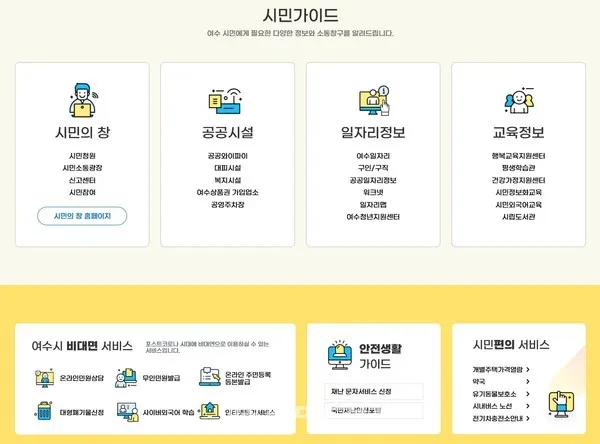Visit the 워크넷 link
The height and width of the screenshot is (444, 600).
[x=373, y=193]
